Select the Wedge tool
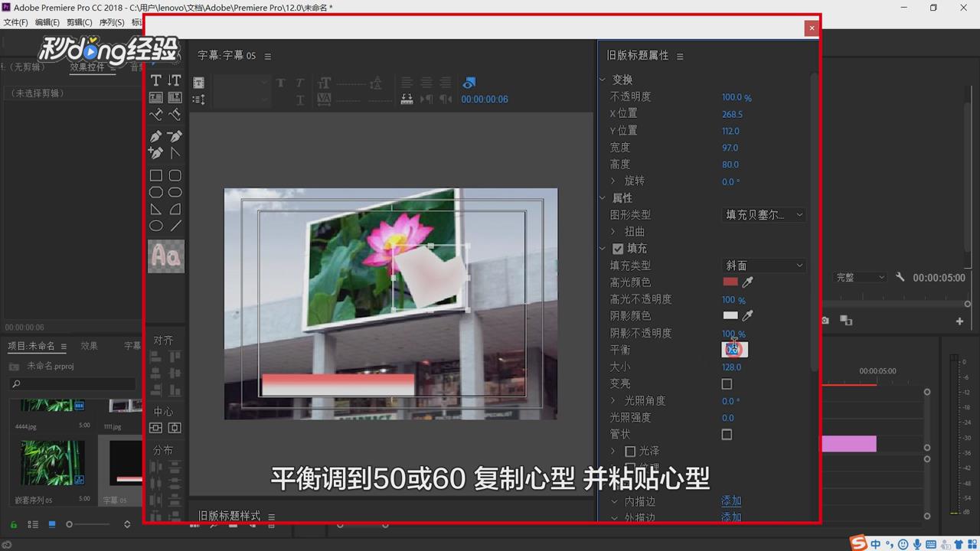The width and height of the screenshot is (980, 551). coord(155,209)
